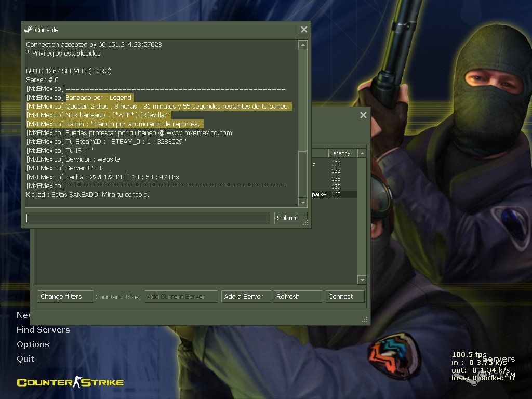
Task: Select the server row with latency 139
Action: point(334,187)
